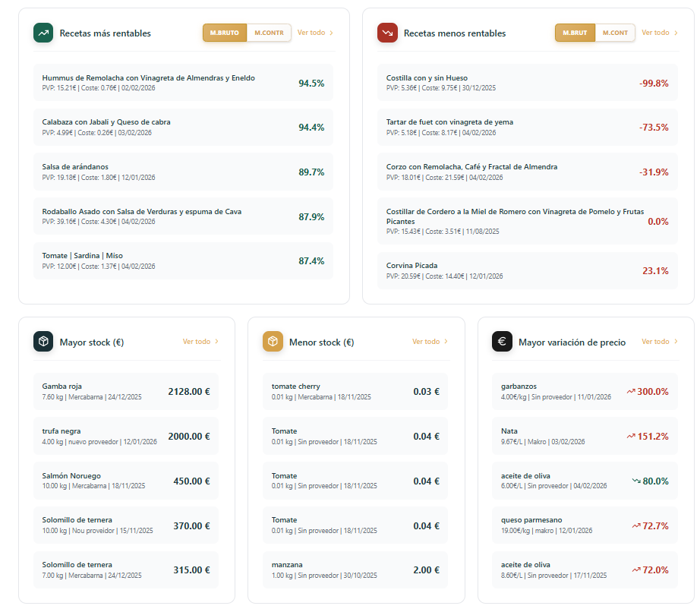
Task: Open Ver todo in Recetas menos rentables
Action: (x=658, y=33)
